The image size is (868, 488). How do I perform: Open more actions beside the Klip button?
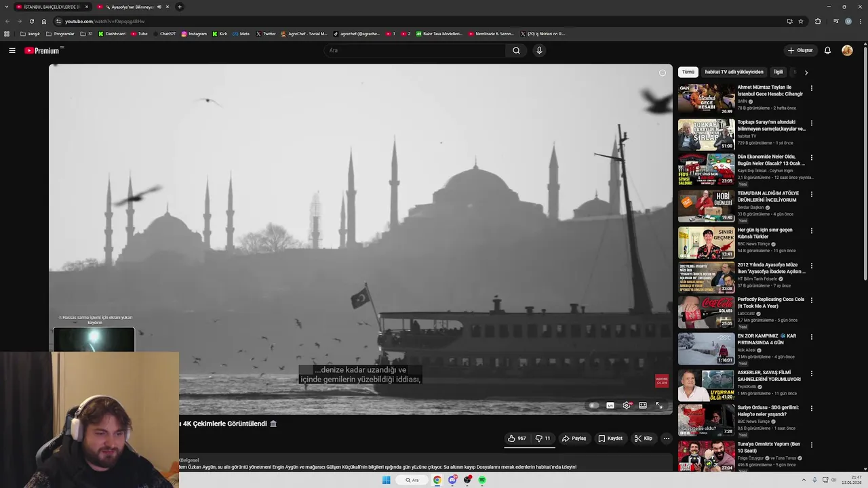click(667, 439)
